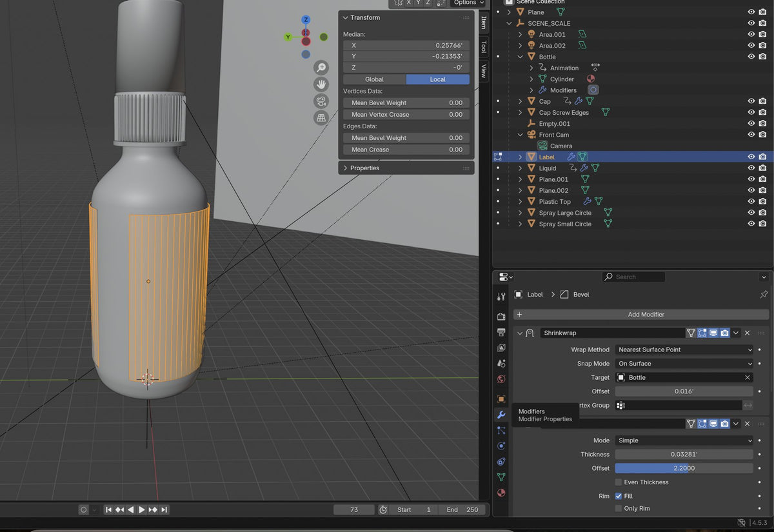Open the Options menu in header
Viewport: 774px width, 532px height.
click(x=468, y=3)
